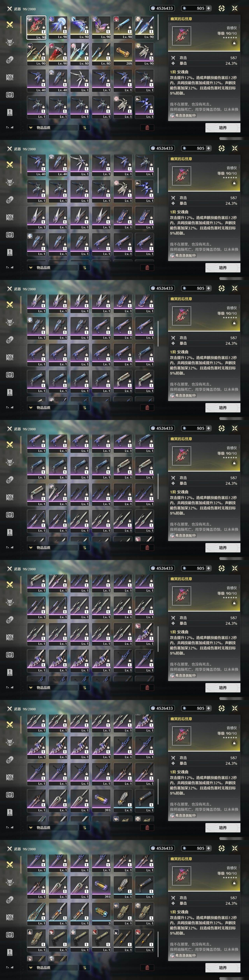249x980 pixels.
Task: Click the 培养 button in the topmost screenshot
Action: pos(223,128)
